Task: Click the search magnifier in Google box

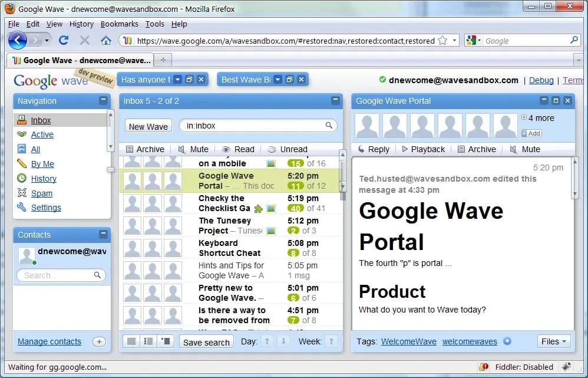Action: click(574, 40)
